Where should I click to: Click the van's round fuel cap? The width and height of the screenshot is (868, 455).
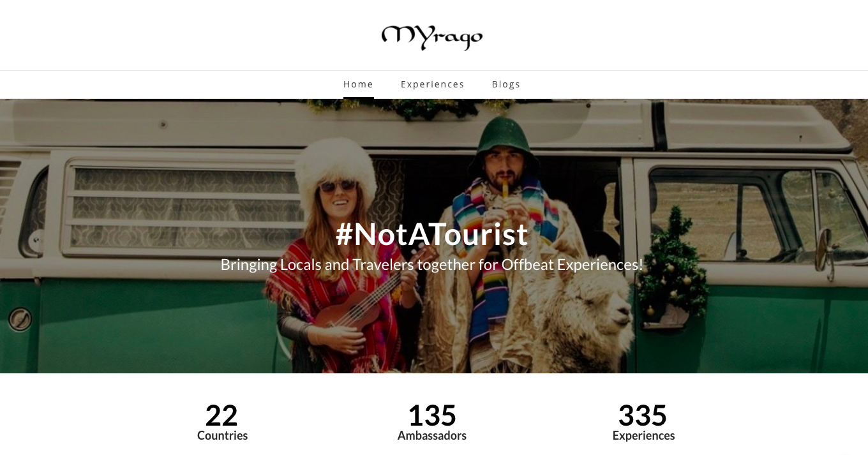point(19,318)
